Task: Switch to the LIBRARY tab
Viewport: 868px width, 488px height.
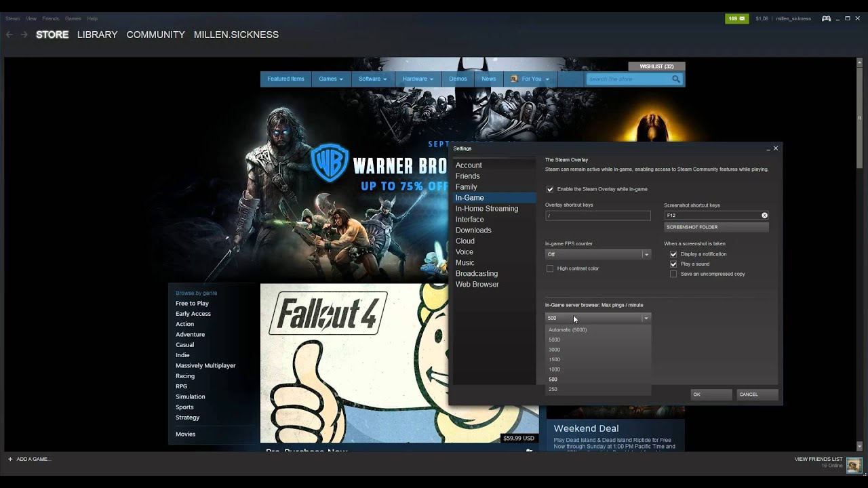Action: click(x=97, y=35)
